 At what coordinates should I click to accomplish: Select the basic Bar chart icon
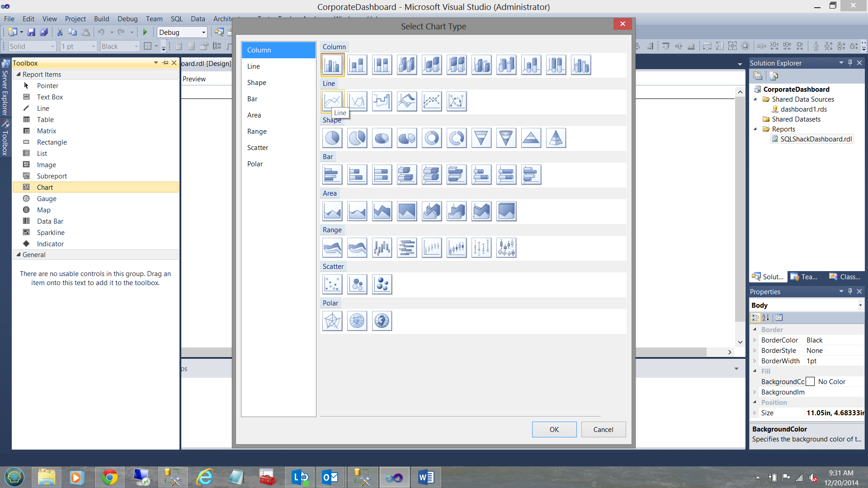(x=332, y=174)
